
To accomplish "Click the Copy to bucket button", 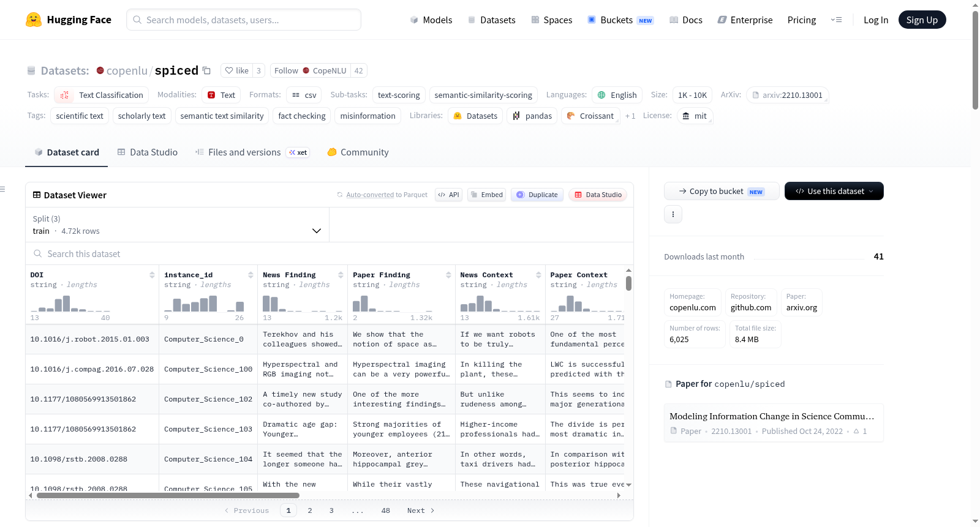I will [x=722, y=191].
